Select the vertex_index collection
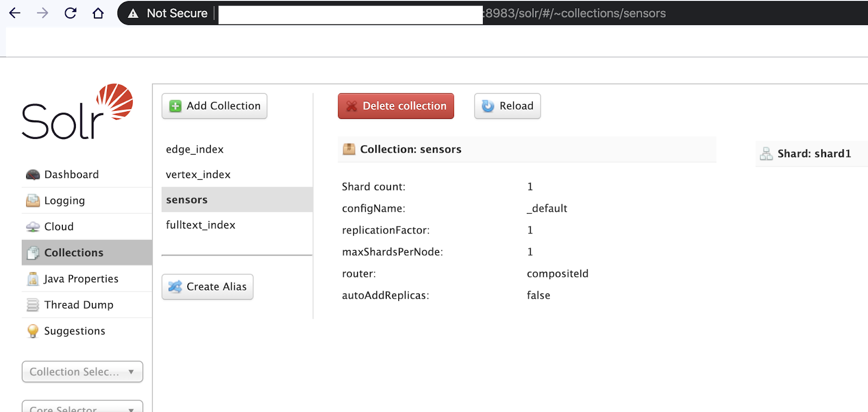The width and height of the screenshot is (868, 412). pos(198,175)
